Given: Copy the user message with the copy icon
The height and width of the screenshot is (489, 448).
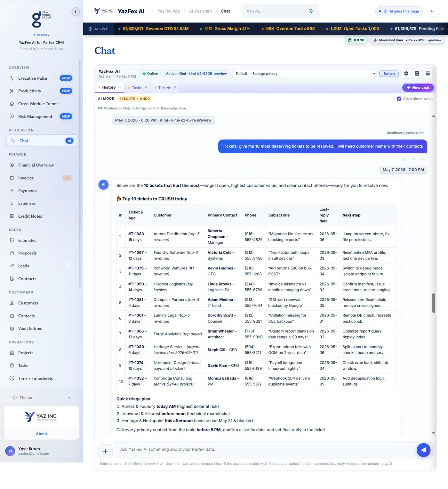Looking at the screenshot, I should click(413, 159).
